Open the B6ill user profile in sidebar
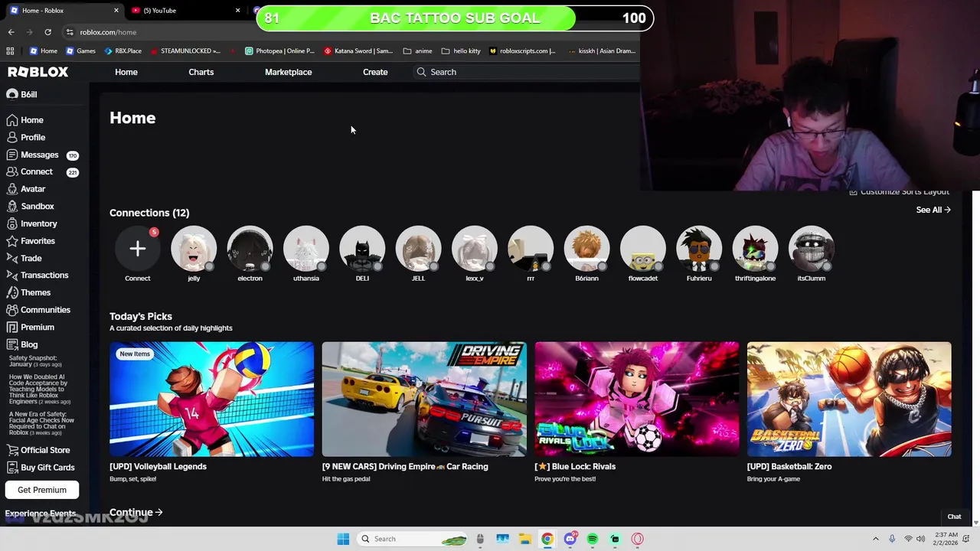 22,94
